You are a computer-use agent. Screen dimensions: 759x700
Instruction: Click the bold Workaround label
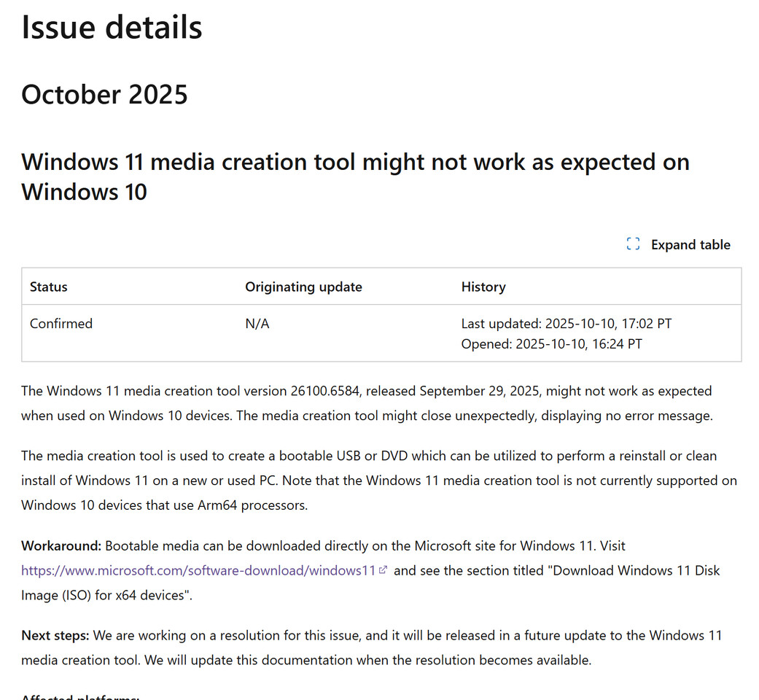(x=61, y=545)
